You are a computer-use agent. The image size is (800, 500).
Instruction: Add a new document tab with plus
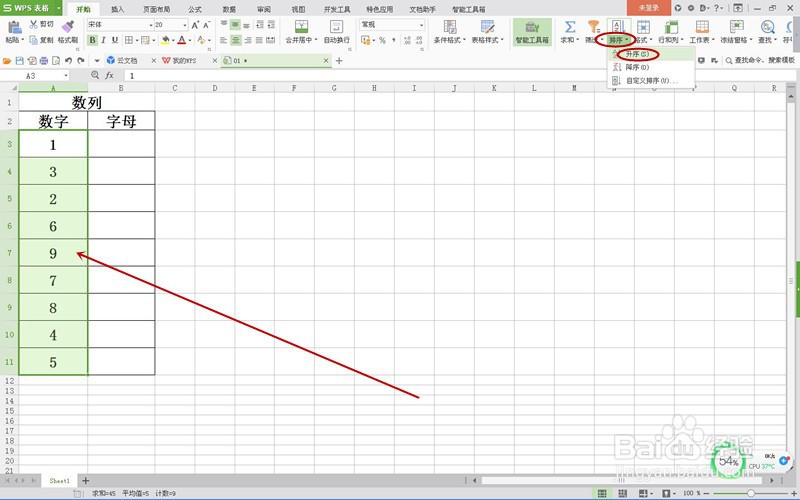(x=339, y=61)
